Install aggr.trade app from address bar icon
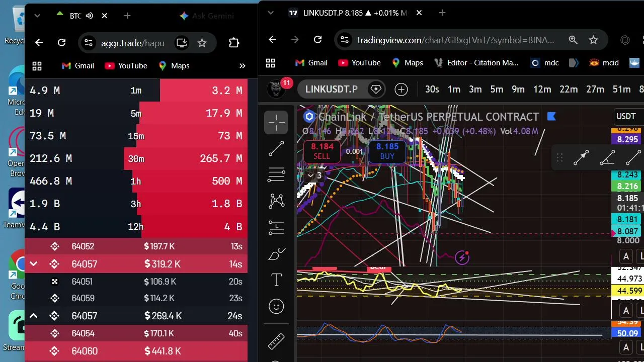This screenshot has height=362, width=644. tap(182, 43)
